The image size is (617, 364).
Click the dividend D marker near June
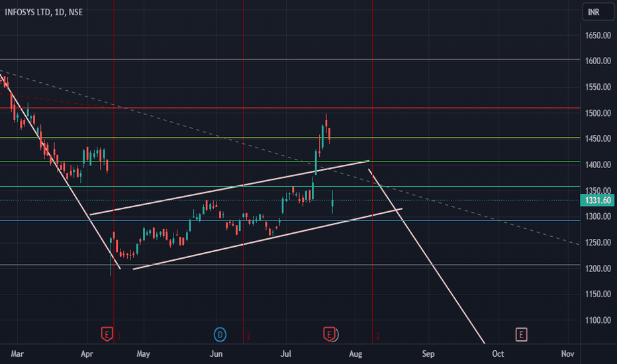coord(220,334)
